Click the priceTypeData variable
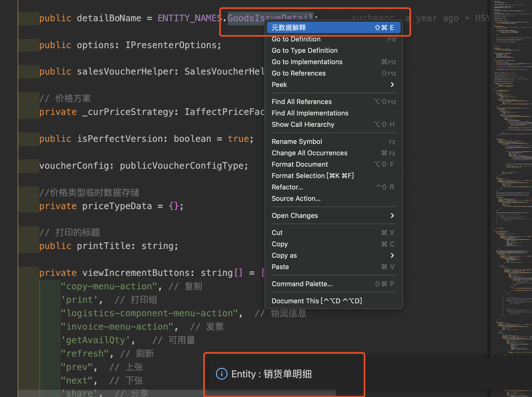 pos(117,206)
